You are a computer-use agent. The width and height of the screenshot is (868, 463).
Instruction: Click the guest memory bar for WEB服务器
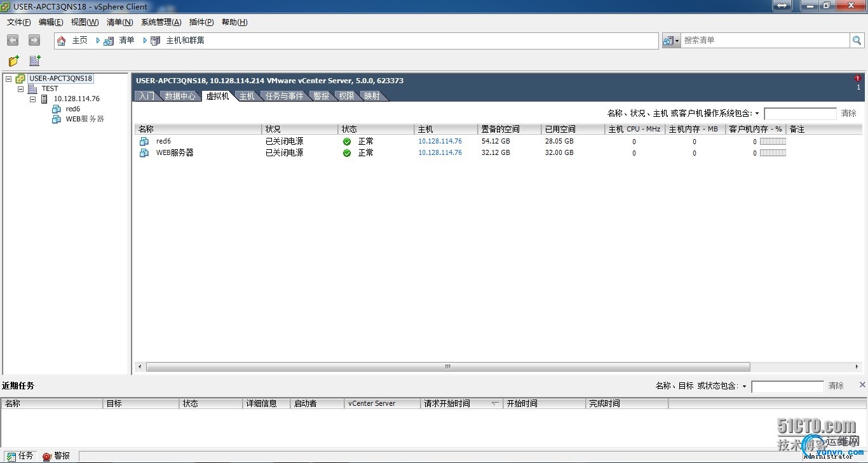click(773, 153)
